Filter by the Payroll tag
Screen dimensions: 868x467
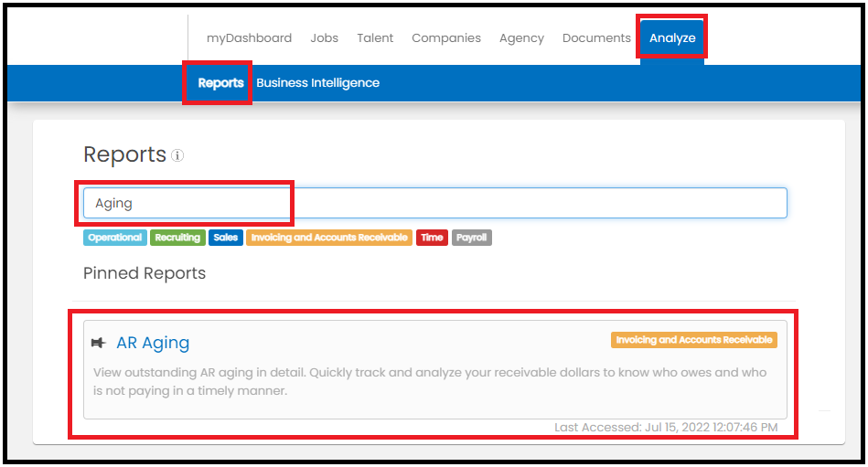472,238
